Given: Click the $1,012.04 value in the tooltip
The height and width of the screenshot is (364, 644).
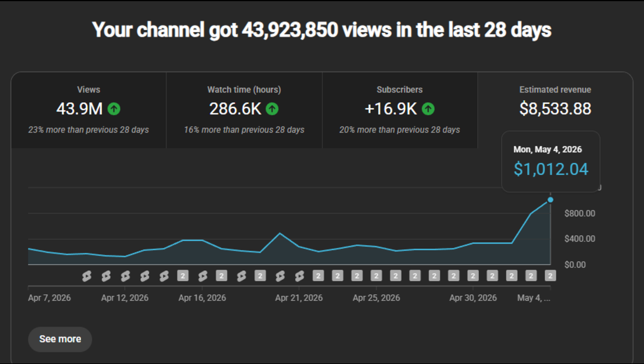Looking at the screenshot, I should pos(551,169).
